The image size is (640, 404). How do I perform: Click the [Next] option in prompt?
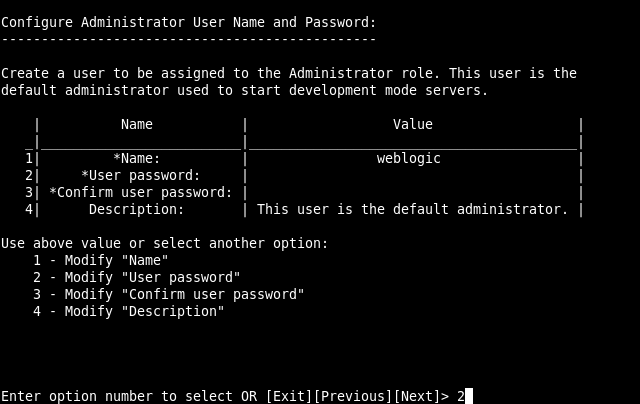point(417,396)
